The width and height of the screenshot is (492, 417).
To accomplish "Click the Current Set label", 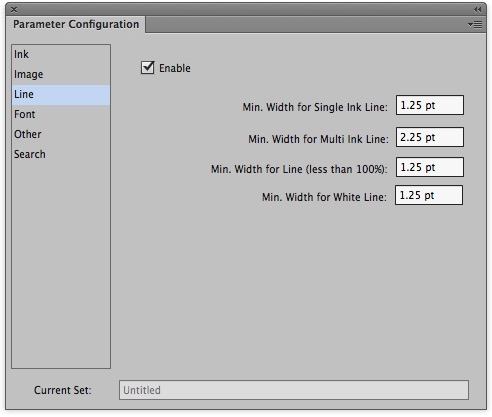I will pos(62,390).
